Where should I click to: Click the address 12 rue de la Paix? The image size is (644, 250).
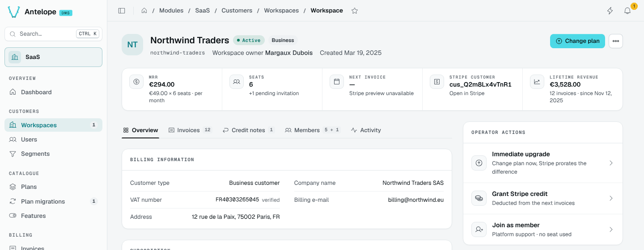coord(236,217)
